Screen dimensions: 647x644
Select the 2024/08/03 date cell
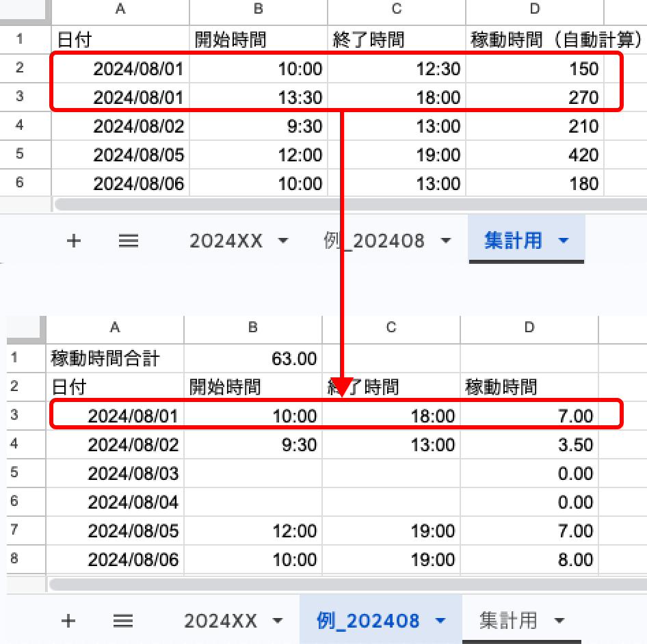(115, 473)
